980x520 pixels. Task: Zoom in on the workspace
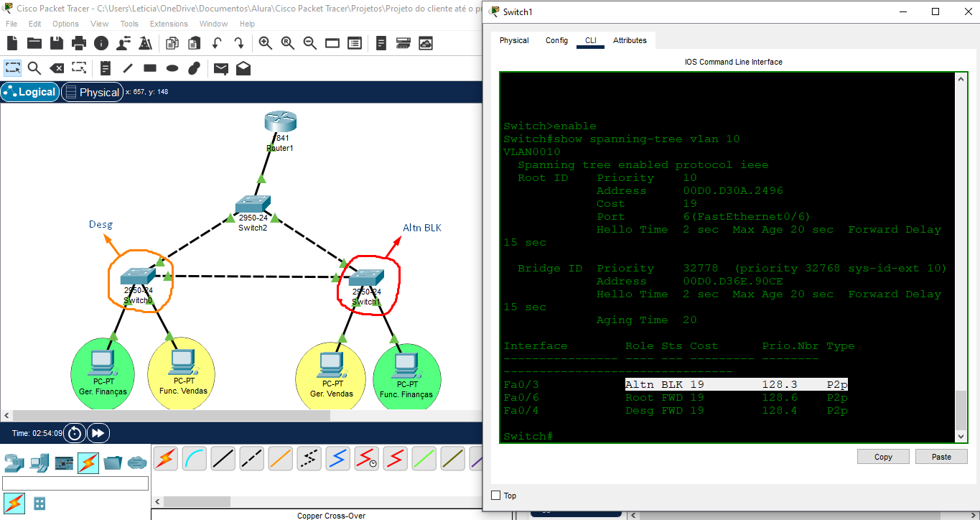pyautogui.click(x=266, y=43)
